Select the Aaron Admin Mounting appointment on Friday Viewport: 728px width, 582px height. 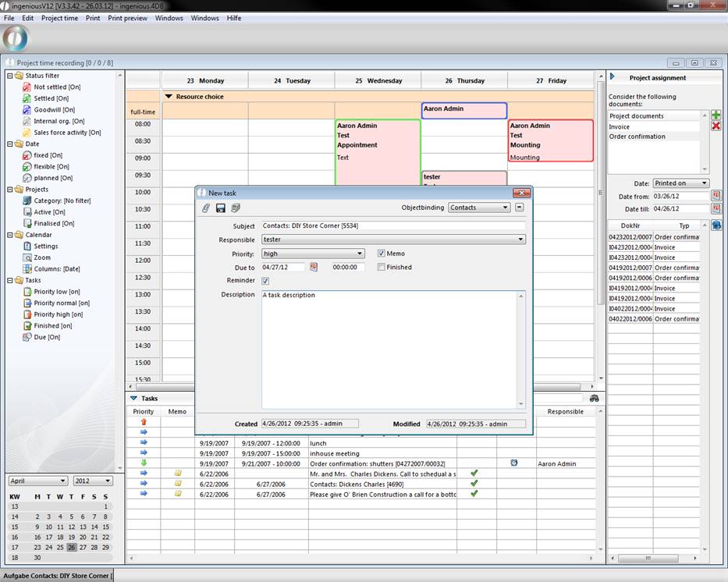click(550, 140)
